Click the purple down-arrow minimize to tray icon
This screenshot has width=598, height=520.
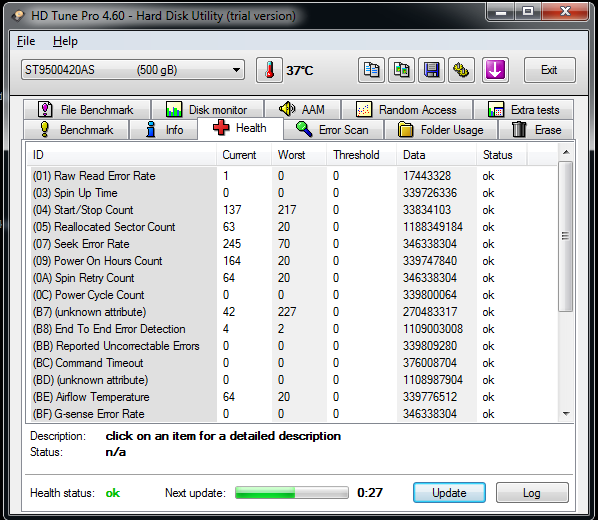coord(495,70)
